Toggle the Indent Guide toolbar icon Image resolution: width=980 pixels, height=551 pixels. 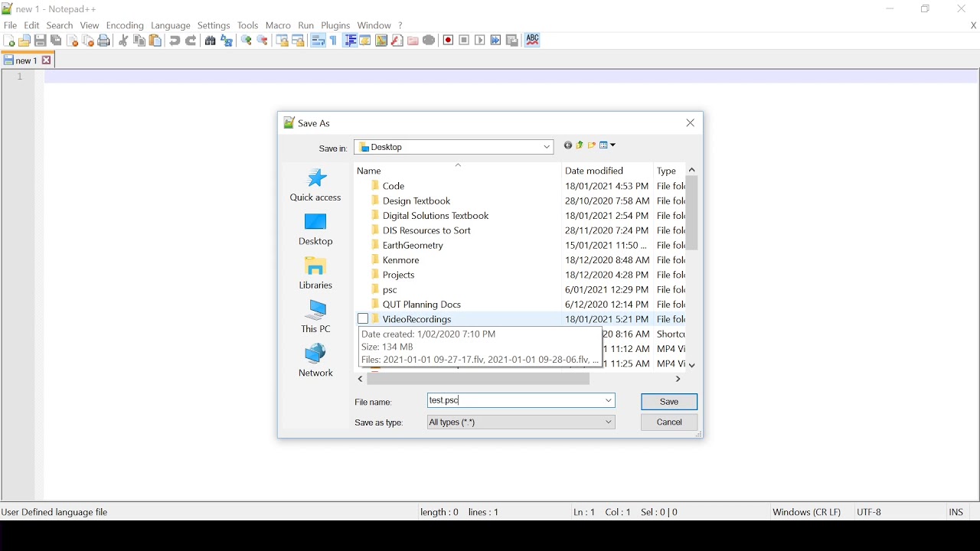(x=350, y=41)
